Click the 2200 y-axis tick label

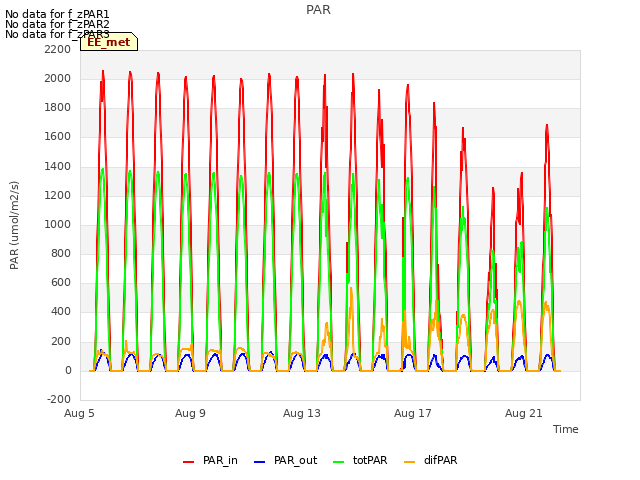[x=58, y=49]
